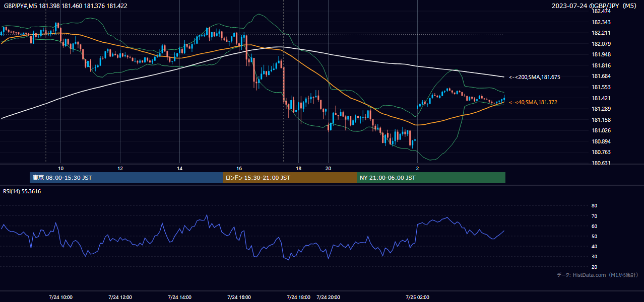
Task: Click the price axis value 182.211
Action: [x=601, y=33]
